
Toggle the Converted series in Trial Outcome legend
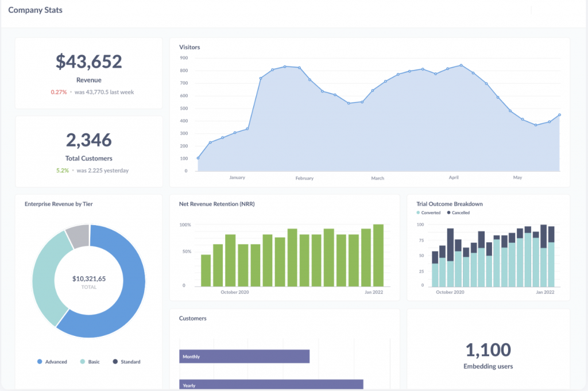coord(428,212)
